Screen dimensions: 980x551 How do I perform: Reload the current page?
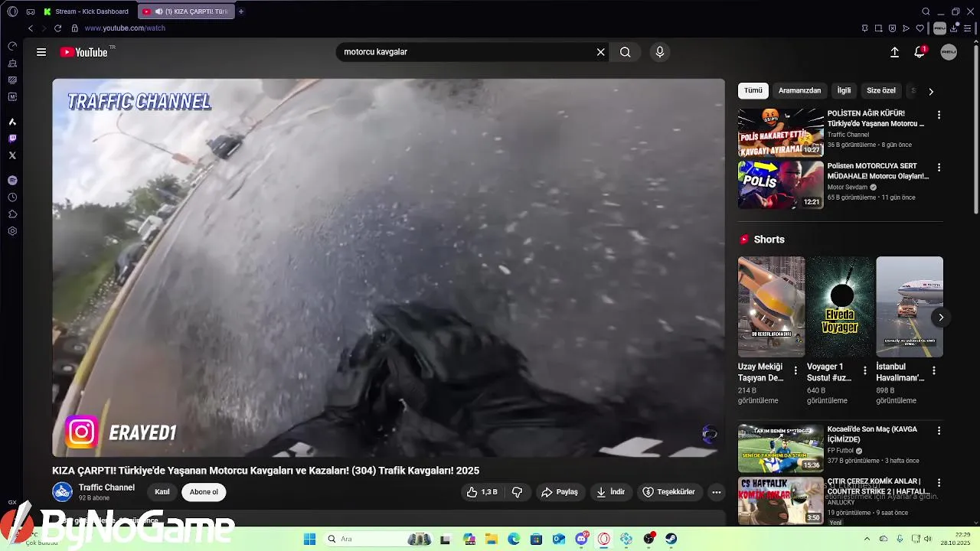click(x=57, y=28)
